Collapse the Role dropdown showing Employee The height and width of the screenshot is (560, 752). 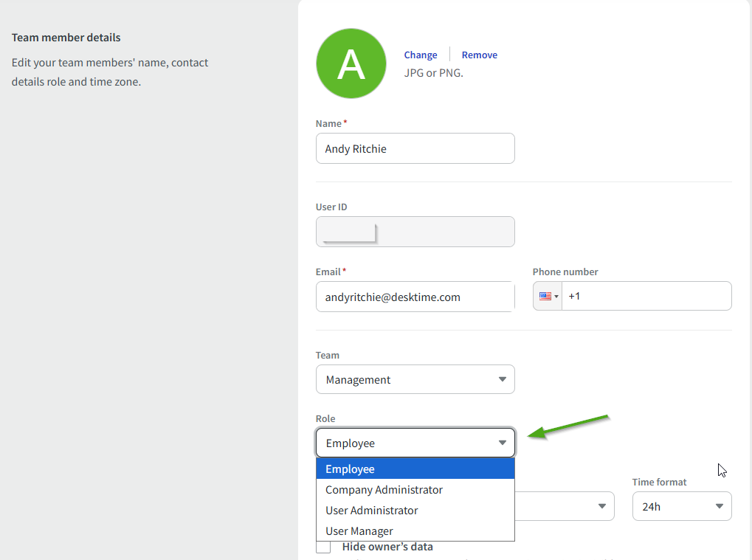point(415,443)
